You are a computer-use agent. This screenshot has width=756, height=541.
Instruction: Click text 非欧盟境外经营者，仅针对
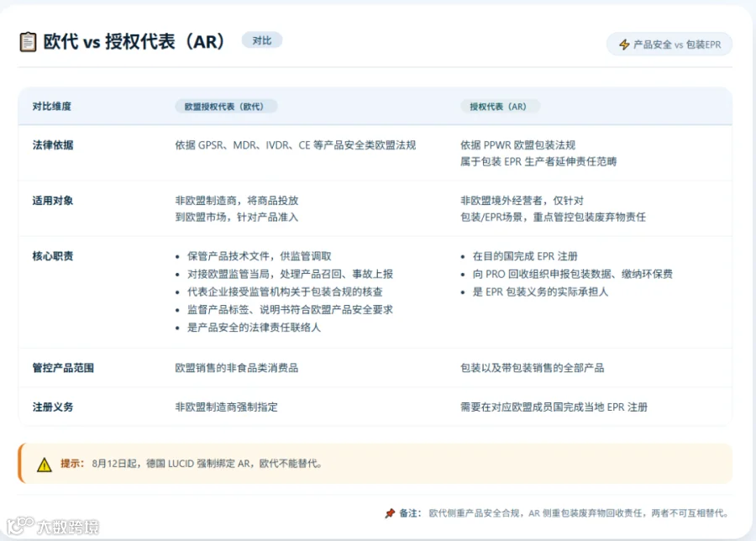click(522, 201)
